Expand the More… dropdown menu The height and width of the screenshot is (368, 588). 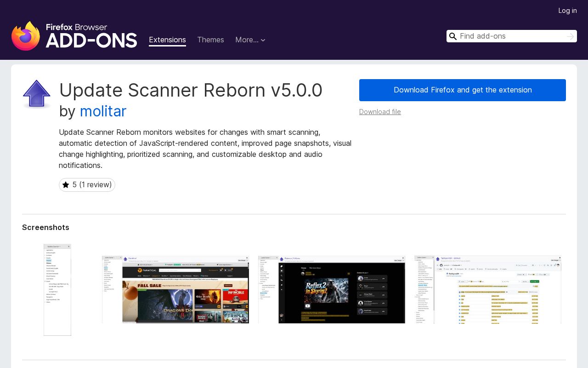coord(250,40)
